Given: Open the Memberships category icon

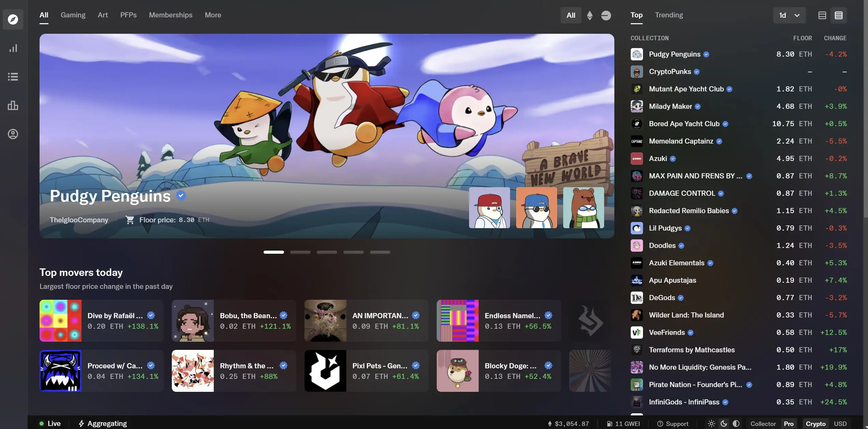Looking at the screenshot, I should (x=170, y=15).
